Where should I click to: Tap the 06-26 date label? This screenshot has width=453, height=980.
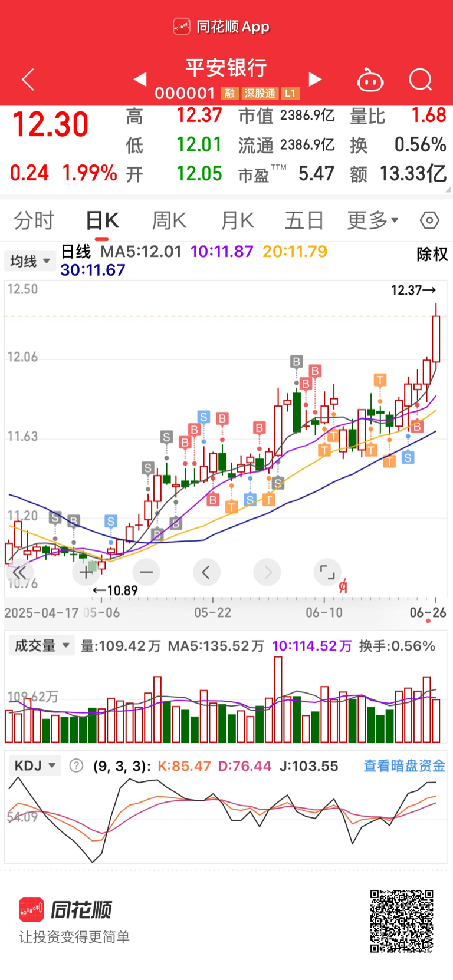coord(428,613)
